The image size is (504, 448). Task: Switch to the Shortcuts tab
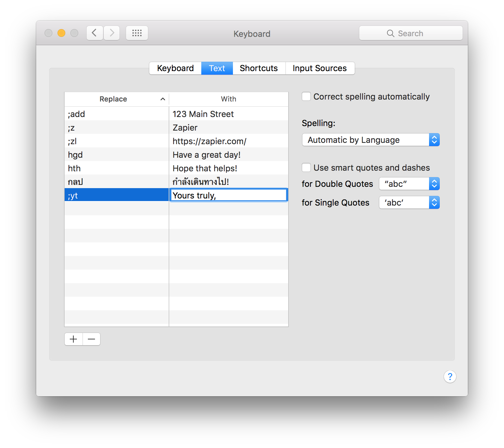point(259,68)
